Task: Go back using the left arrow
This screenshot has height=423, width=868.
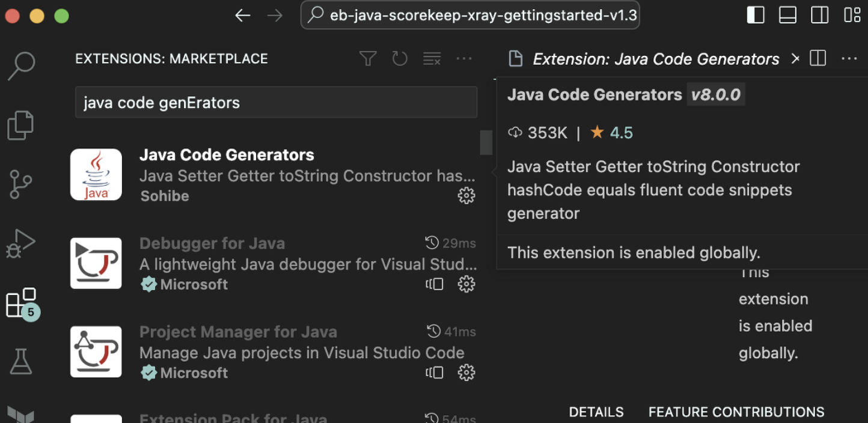Action: click(x=243, y=16)
